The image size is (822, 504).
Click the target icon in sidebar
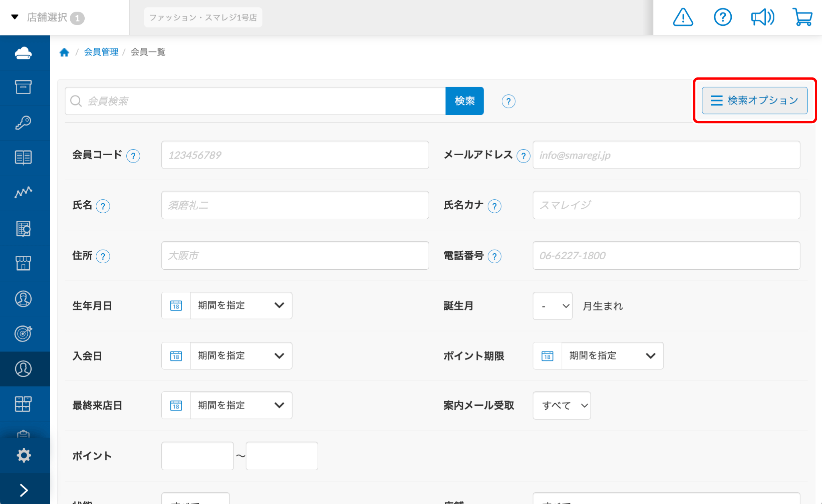click(23, 333)
